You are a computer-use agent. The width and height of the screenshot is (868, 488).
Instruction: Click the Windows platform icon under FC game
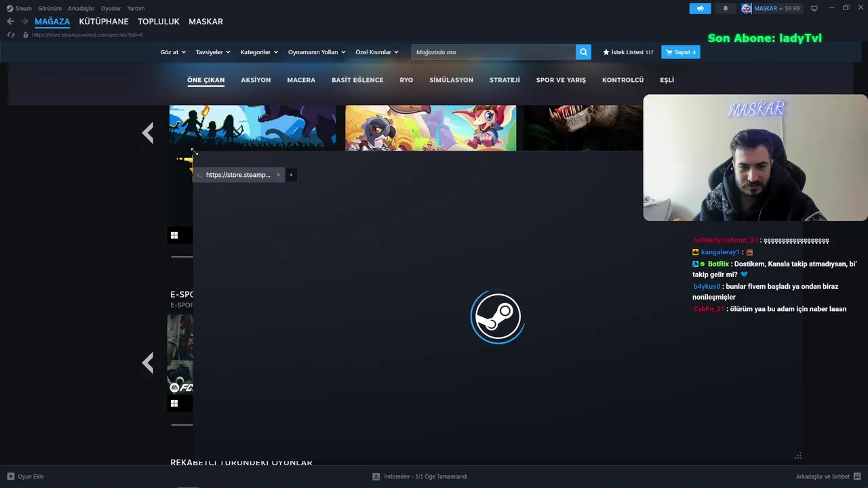[x=174, y=403]
